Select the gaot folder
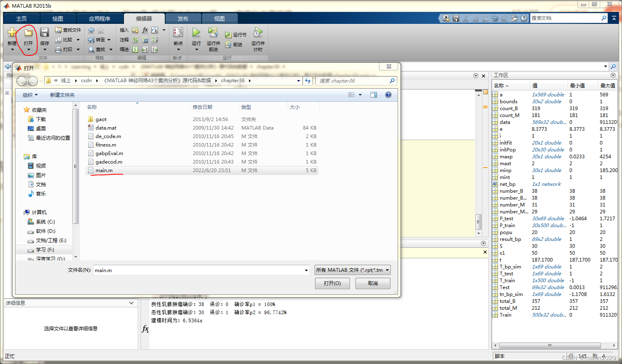The width and height of the screenshot is (622, 364). tap(202, 119)
